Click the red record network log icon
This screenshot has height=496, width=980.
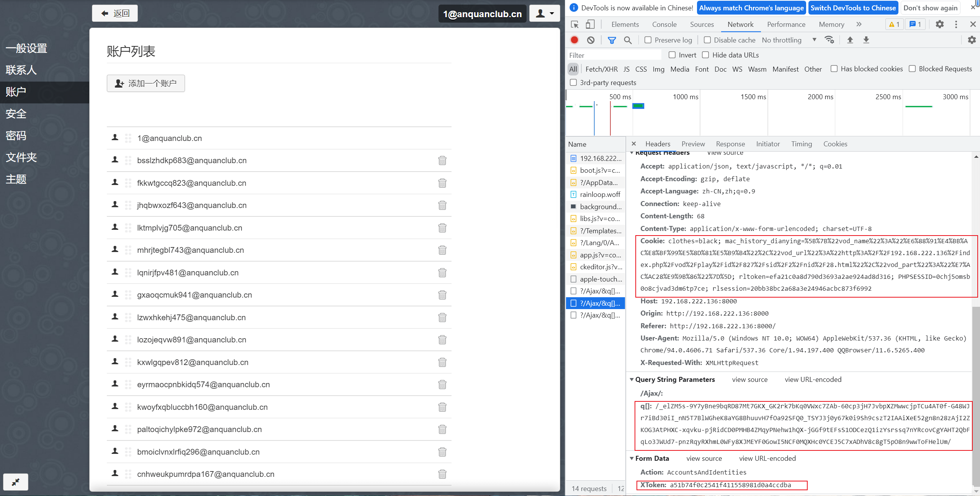tap(574, 40)
